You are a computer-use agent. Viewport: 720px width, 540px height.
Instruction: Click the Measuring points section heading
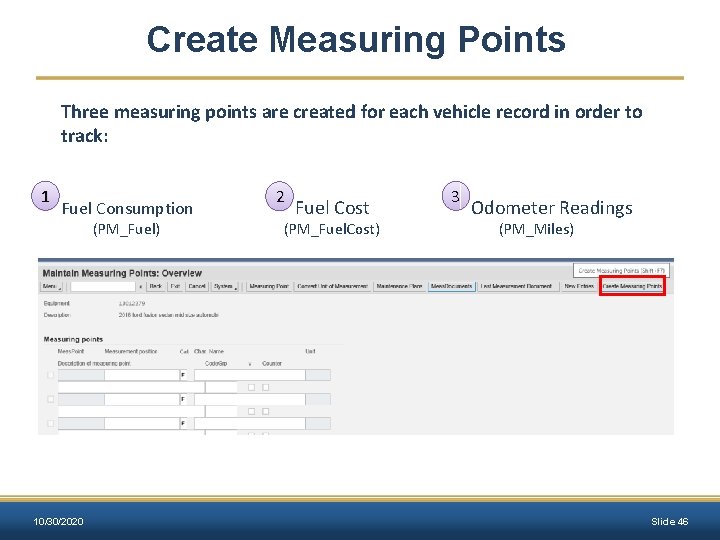[x=73, y=339]
